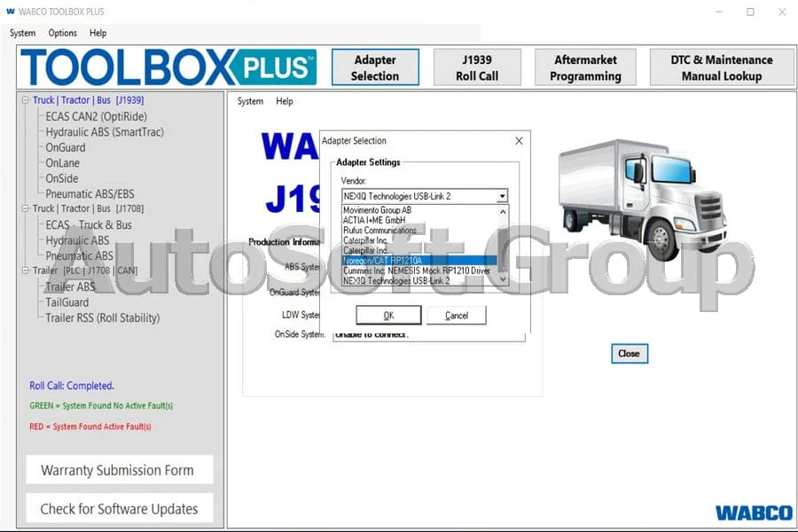
Task: Open the System menu in main menu bar
Action: tap(22, 33)
